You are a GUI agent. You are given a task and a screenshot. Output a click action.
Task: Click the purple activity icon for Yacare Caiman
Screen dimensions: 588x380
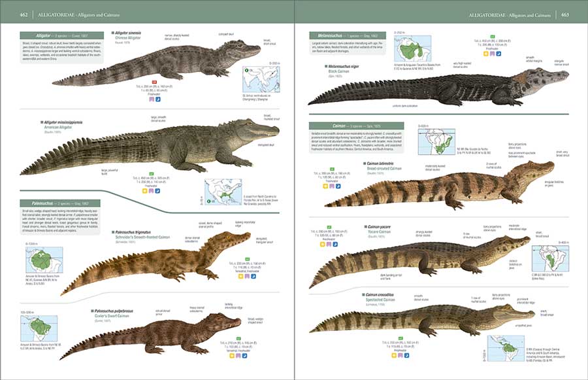click(x=329, y=245)
